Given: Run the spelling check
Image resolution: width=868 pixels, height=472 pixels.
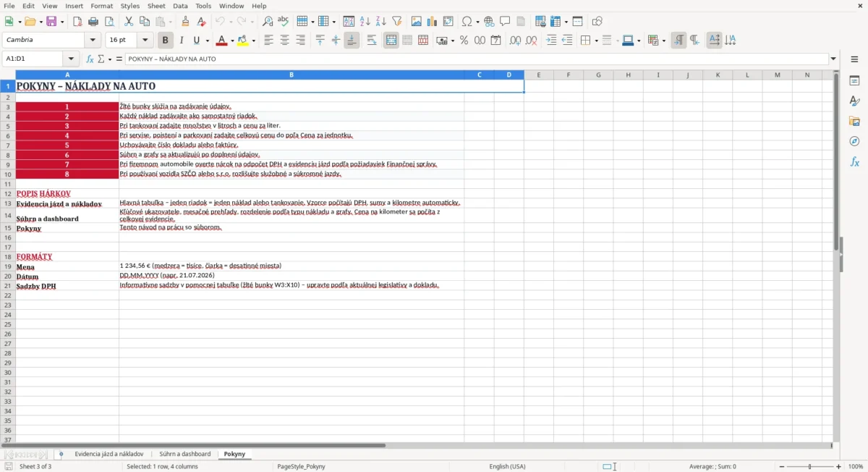Looking at the screenshot, I should point(284,22).
